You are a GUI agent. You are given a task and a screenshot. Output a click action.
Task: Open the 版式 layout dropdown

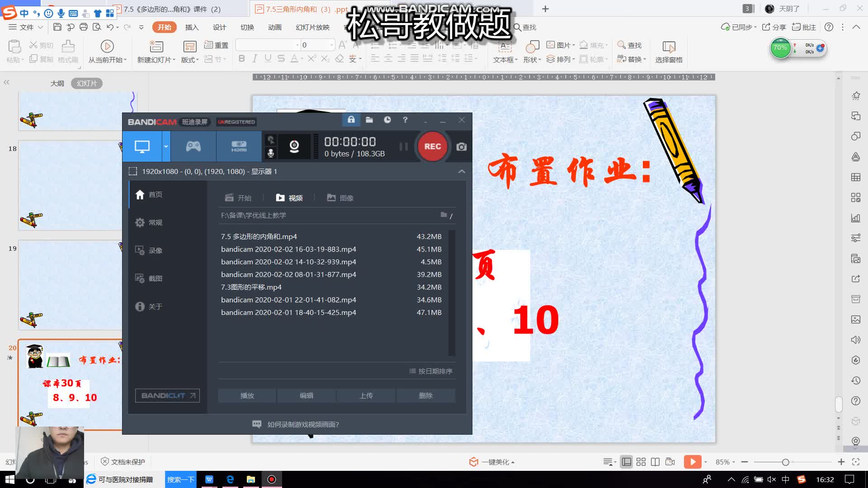pos(190,60)
